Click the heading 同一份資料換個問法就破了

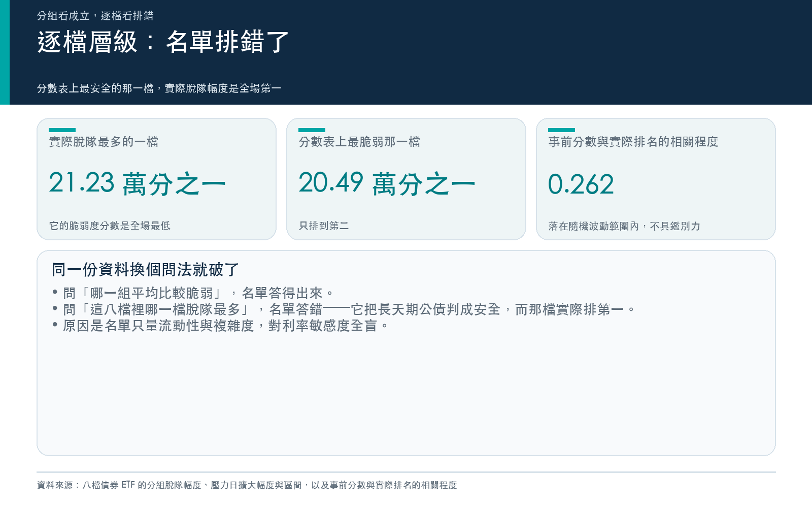(145, 269)
